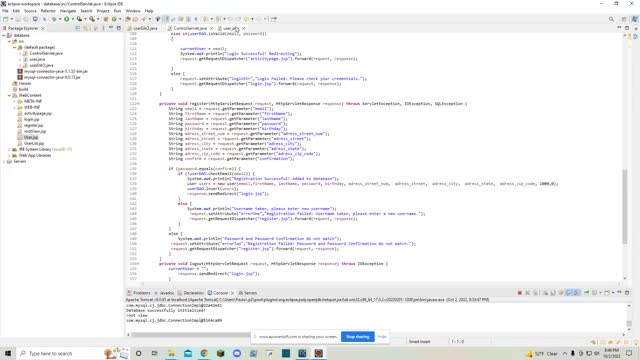Click the Remove Launch icon in Console
This screenshot has height=360, width=640.
click(527, 293)
